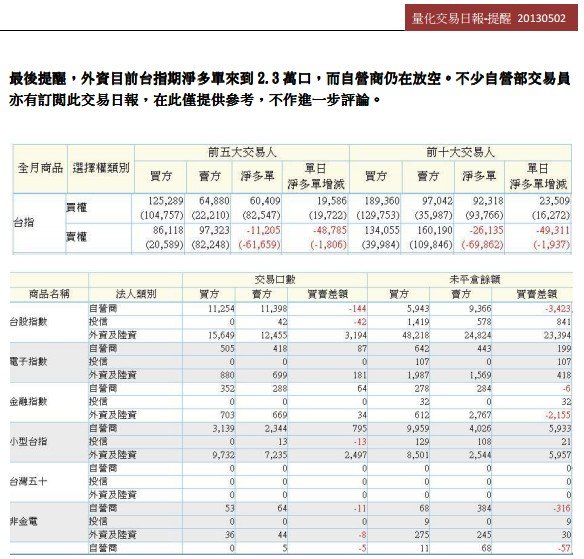This screenshot has width=584, height=559.
Task: Select the value 19,586
Action: click(x=331, y=201)
